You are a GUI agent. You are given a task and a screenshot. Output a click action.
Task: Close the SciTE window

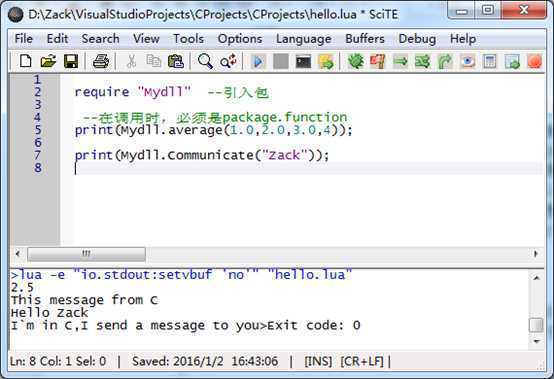(x=524, y=11)
